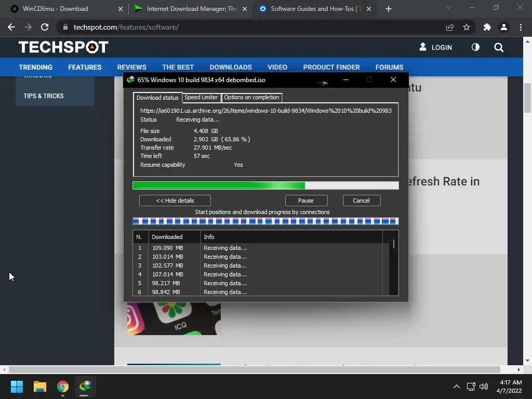Select the Download status tab in IDM
The height and width of the screenshot is (399, 532).
(157, 98)
